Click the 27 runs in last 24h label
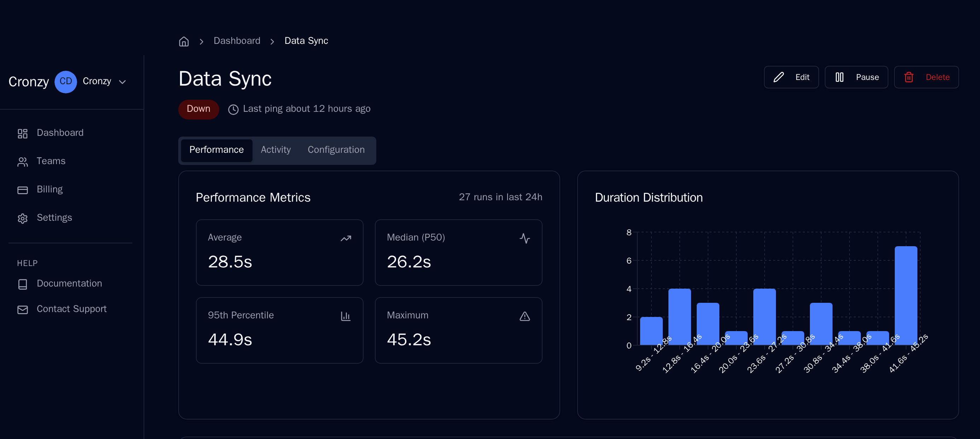This screenshot has height=439, width=980. (501, 197)
